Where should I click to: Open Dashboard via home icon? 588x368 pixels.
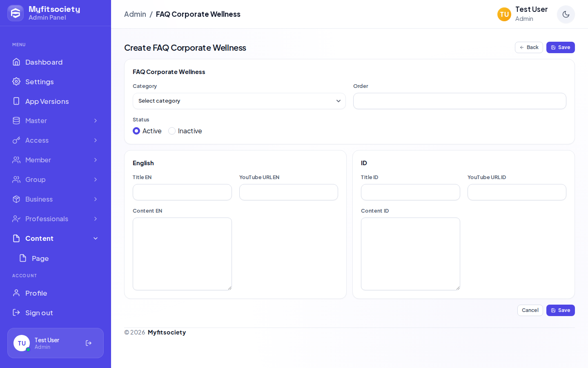click(16, 62)
